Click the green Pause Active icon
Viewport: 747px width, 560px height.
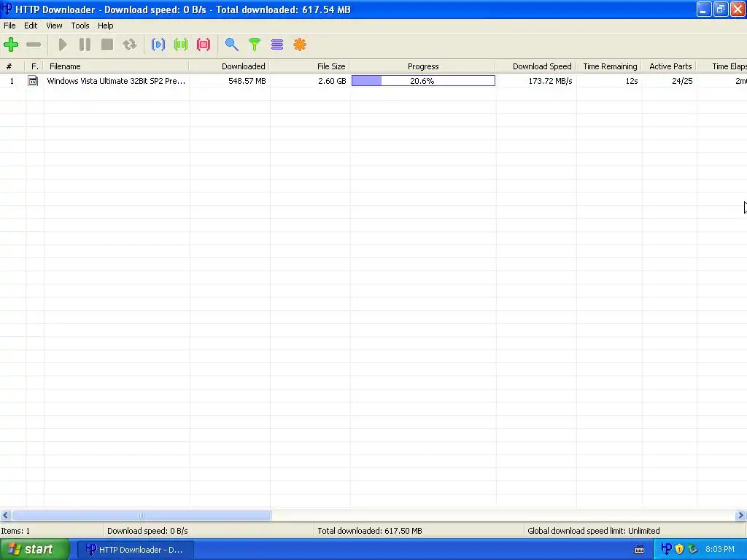[181, 44]
